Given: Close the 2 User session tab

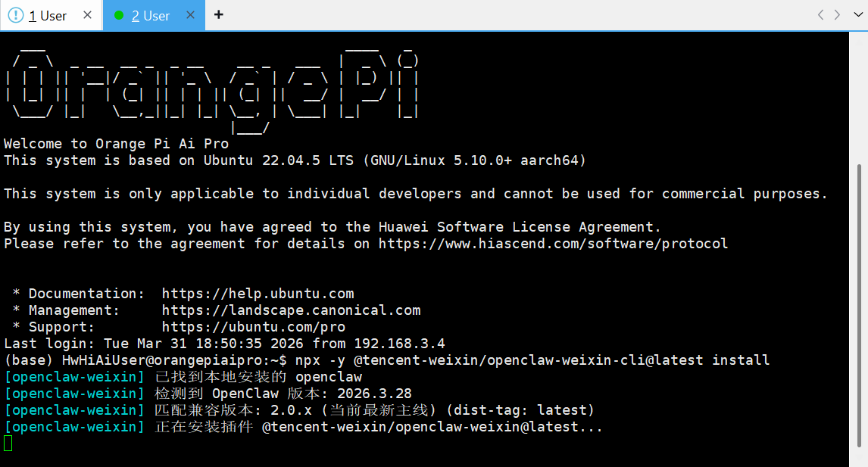Looking at the screenshot, I should coord(190,15).
